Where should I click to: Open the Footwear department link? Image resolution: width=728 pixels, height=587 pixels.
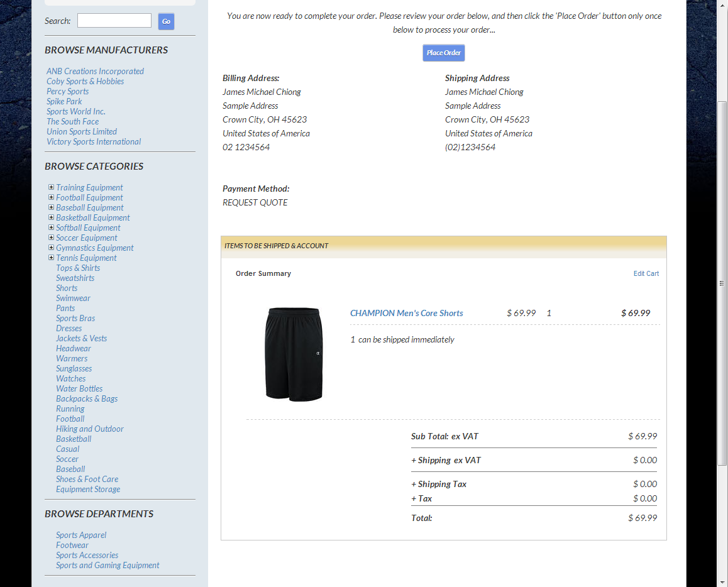tap(72, 545)
